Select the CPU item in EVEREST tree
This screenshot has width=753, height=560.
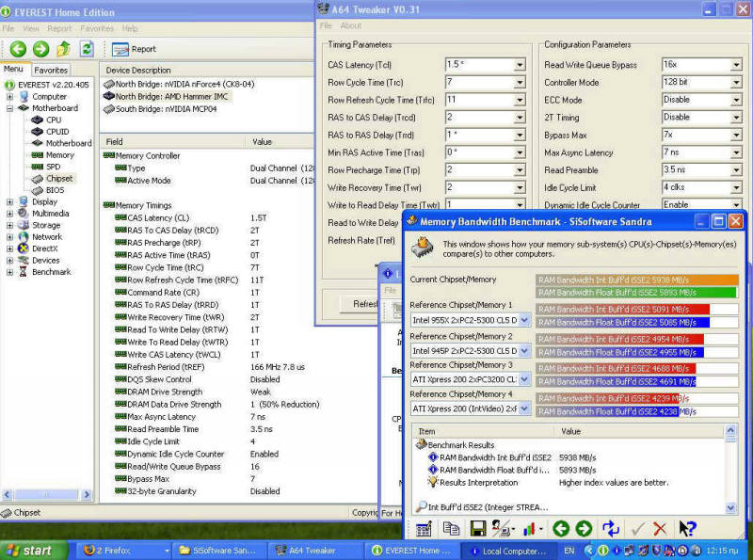pos(54,120)
